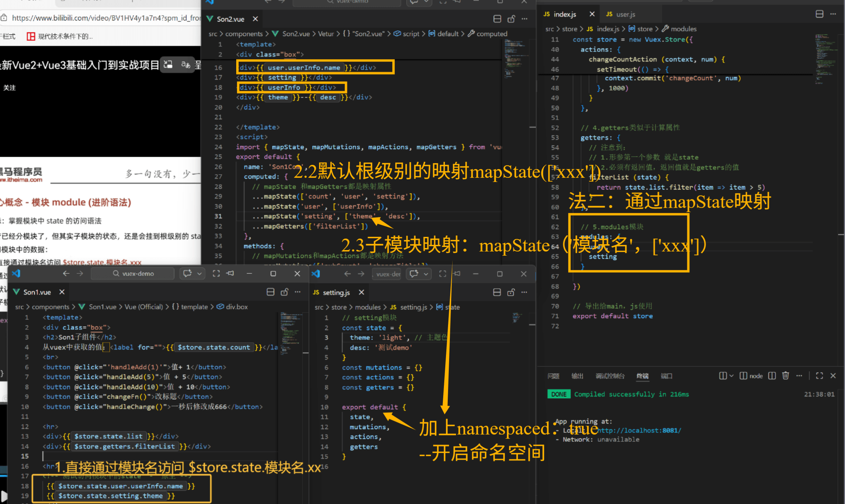Expand the chat dropdown arrow beside the vuex-demo search

tap(200, 274)
